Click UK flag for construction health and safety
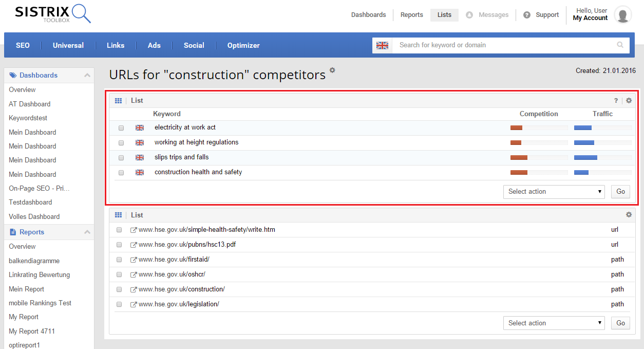This screenshot has height=349, width=644. pos(140,172)
